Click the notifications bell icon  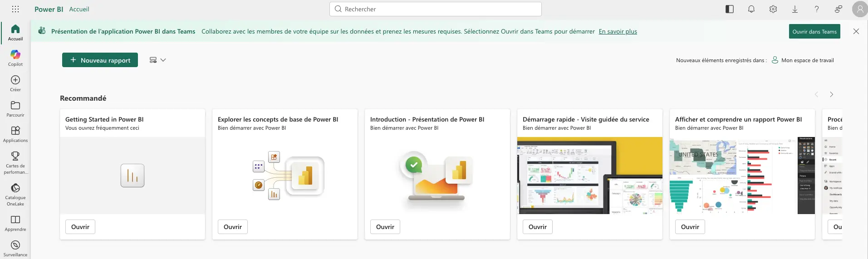pyautogui.click(x=751, y=9)
